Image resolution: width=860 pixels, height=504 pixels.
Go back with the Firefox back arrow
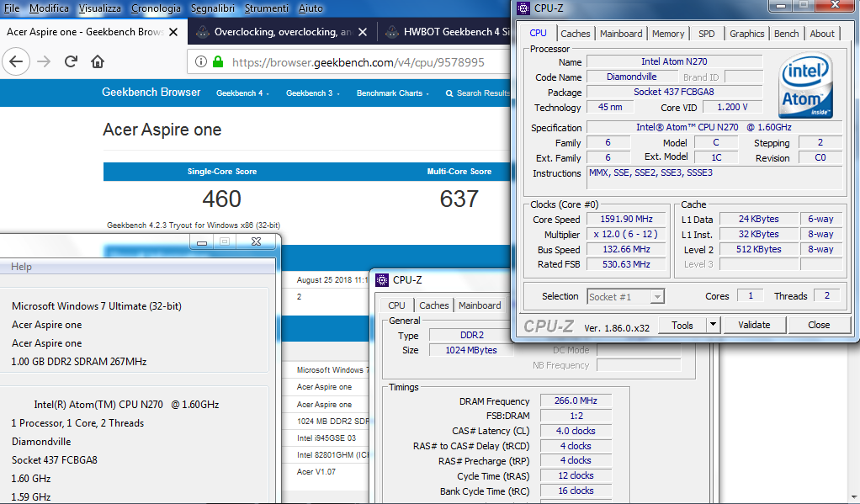click(x=16, y=61)
